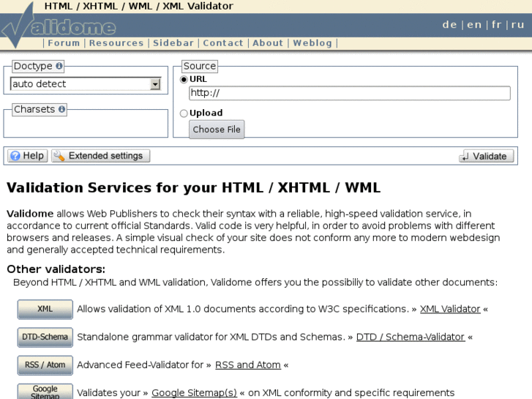Click the Help button
Image resolution: width=532 pixels, height=399 pixels.
coord(28,156)
